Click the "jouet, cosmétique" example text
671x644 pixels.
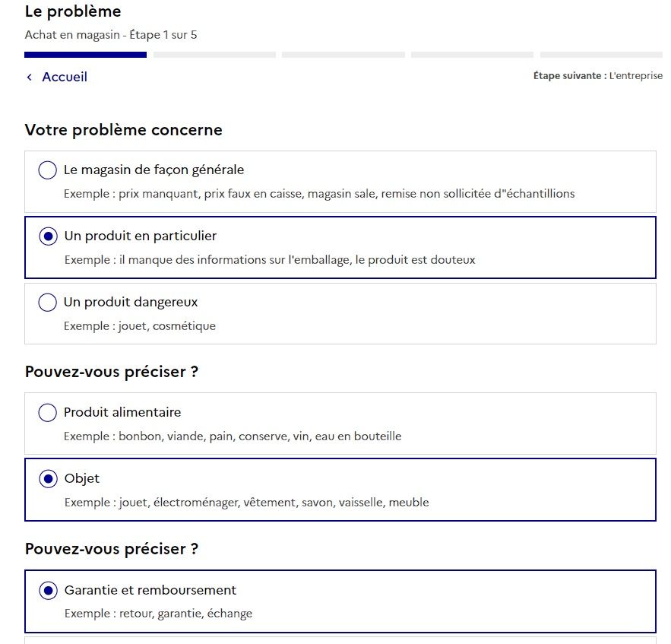141,325
